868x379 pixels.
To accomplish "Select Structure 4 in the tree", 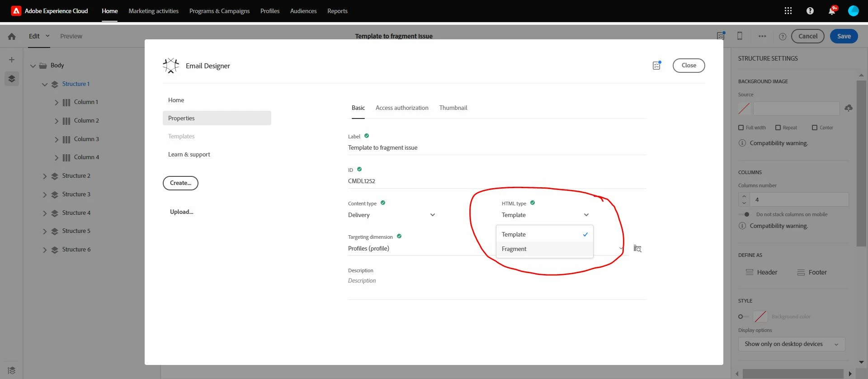I will [76, 213].
